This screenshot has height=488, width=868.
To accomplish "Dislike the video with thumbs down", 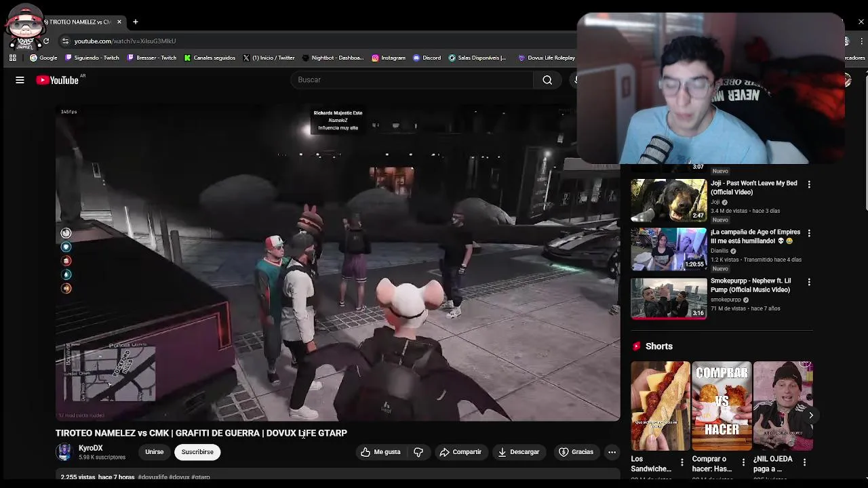I will coord(418,452).
